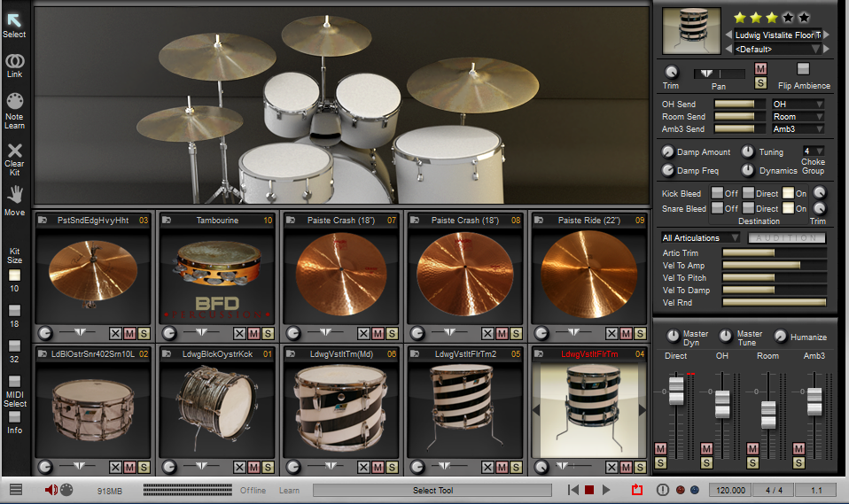
Task: Adjust the Vel To Amp slider
Action: coord(775,265)
